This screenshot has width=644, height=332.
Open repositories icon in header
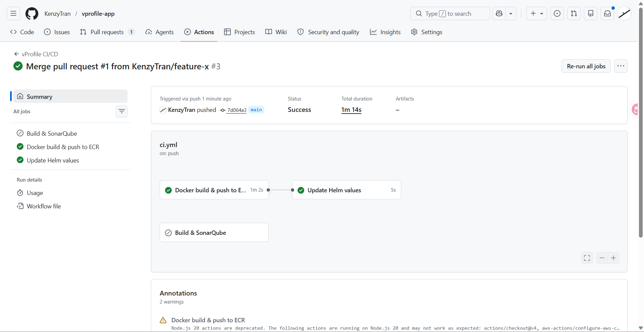pos(591,13)
